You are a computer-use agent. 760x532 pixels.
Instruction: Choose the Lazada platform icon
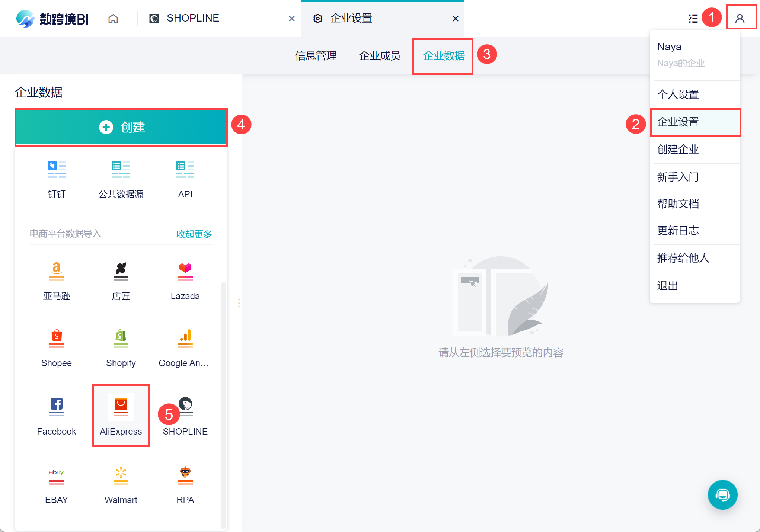[185, 272]
